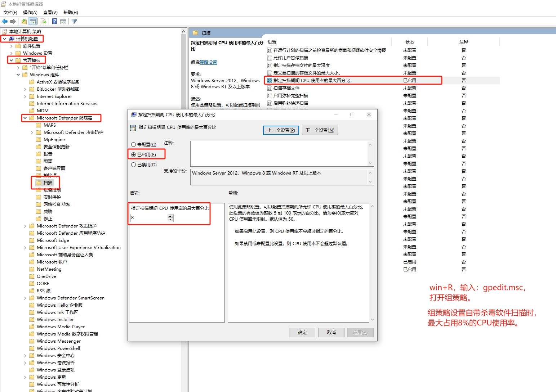Click the Up one level folder icon

coord(24,22)
